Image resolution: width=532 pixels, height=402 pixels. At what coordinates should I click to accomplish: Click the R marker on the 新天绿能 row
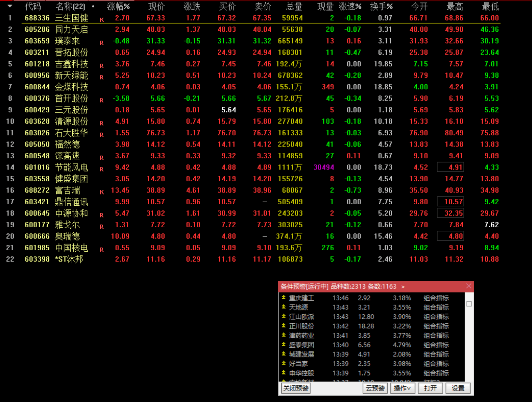102,77
